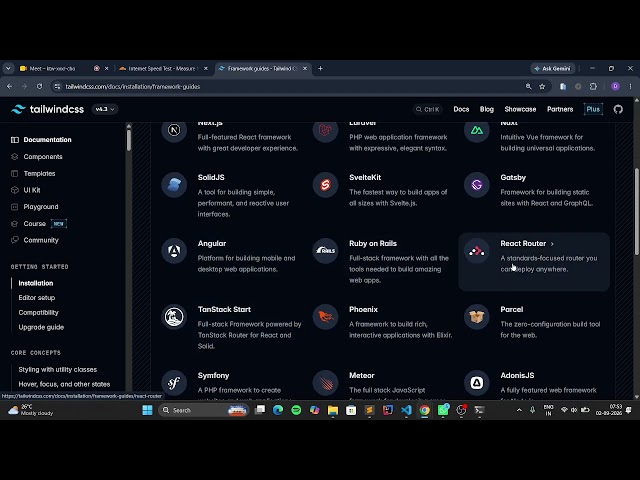The height and width of the screenshot is (480, 640).
Task: Click the browser address bar URL
Action: 133,87
